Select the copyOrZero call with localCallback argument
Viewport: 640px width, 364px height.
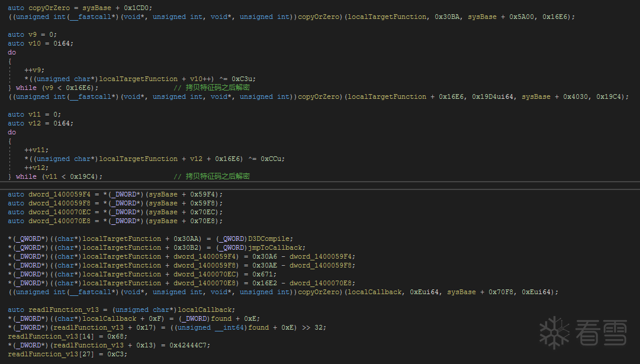[283, 292]
